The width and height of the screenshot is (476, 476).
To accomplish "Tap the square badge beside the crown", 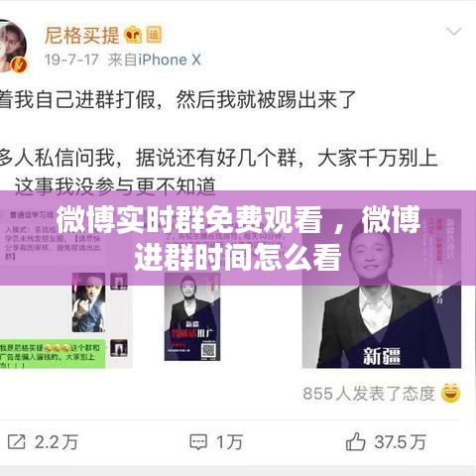I will [154, 35].
